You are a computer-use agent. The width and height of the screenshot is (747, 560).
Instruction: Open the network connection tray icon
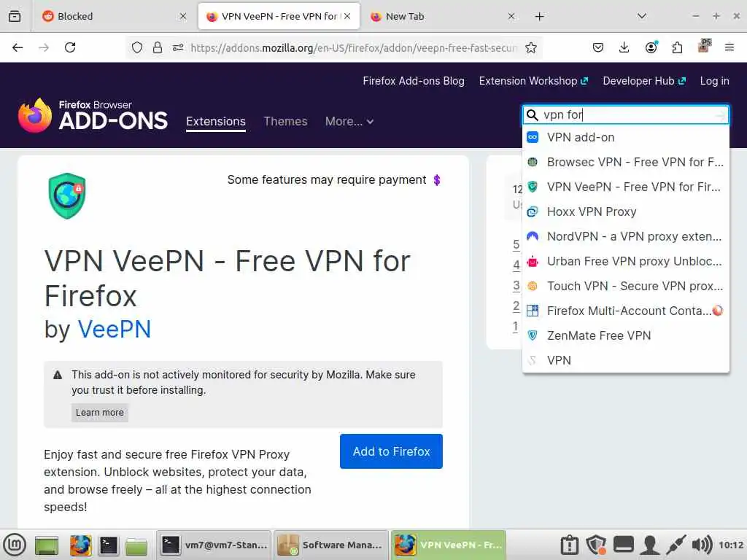[676, 545]
